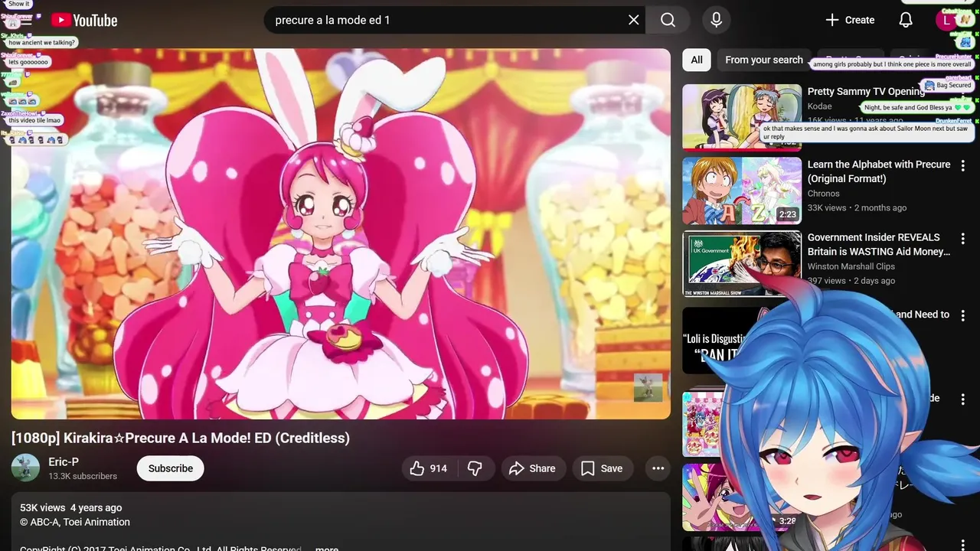The width and height of the screenshot is (980, 551).
Task: Open Winston Marshall Clips channel name
Action: pyautogui.click(x=851, y=266)
